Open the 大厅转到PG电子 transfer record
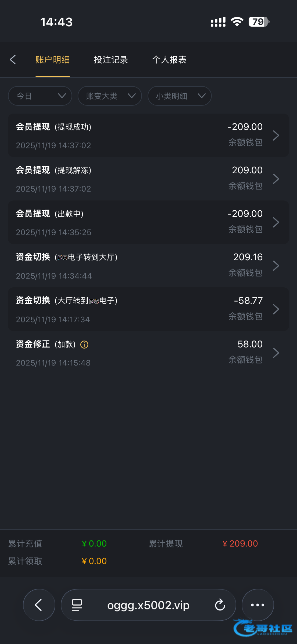 click(x=148, y=309)
